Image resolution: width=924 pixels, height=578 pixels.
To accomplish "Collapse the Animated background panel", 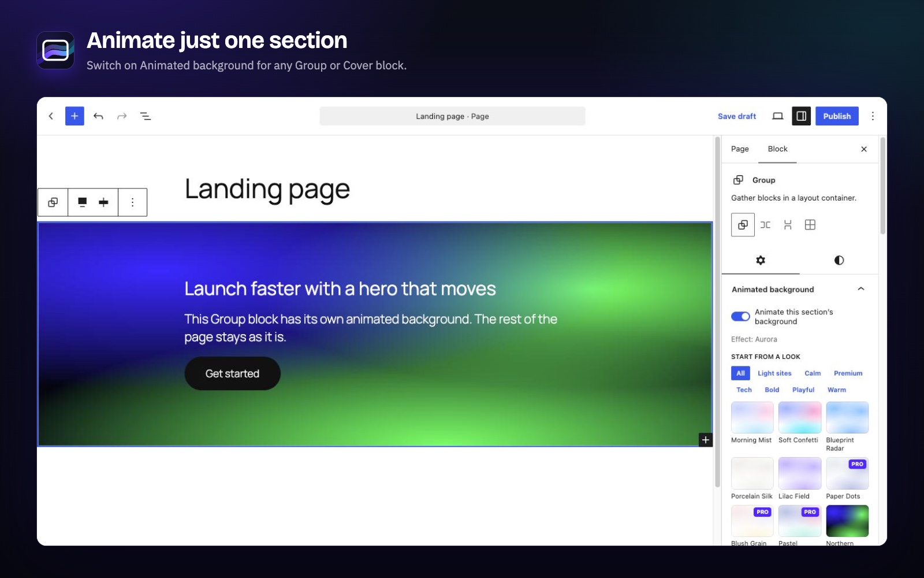I will pyautogui.click(x=860, y=289).
